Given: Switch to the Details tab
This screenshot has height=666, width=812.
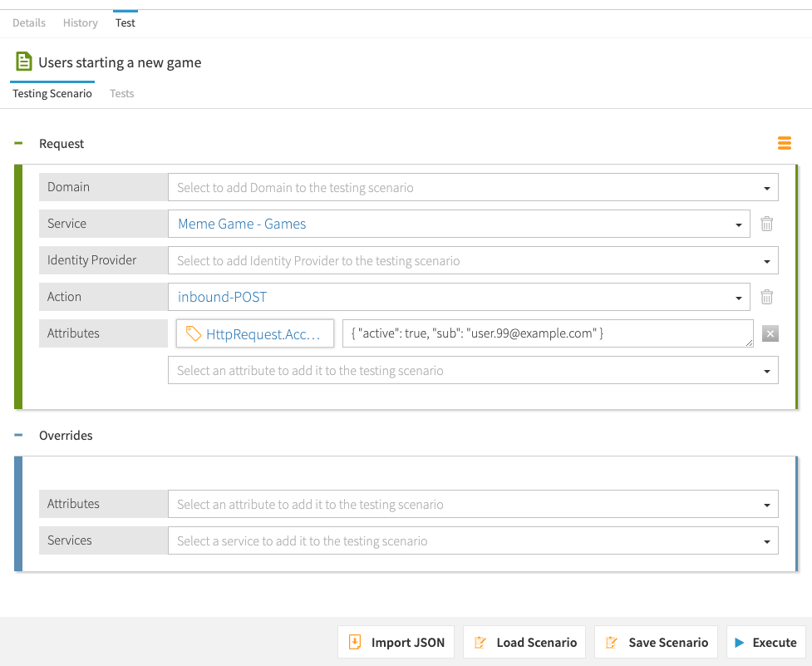Looking at the screenshot, I should [x=29, y=22].
